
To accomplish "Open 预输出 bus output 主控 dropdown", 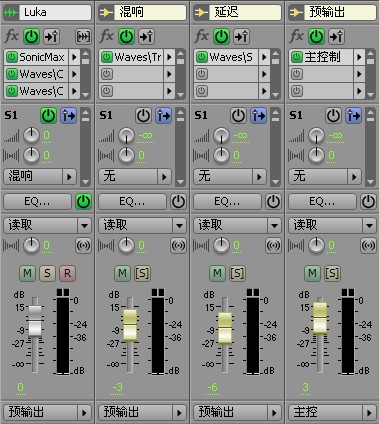I will tap(332, 413).
